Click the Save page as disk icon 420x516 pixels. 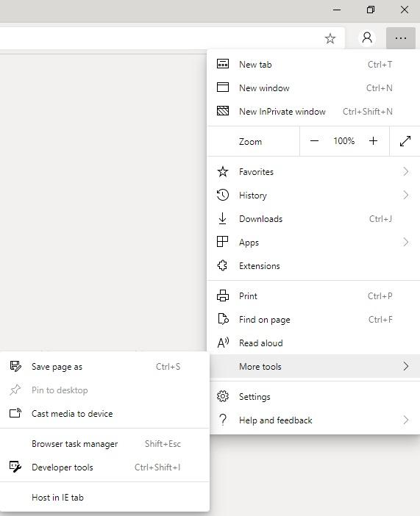click(15, 366)
